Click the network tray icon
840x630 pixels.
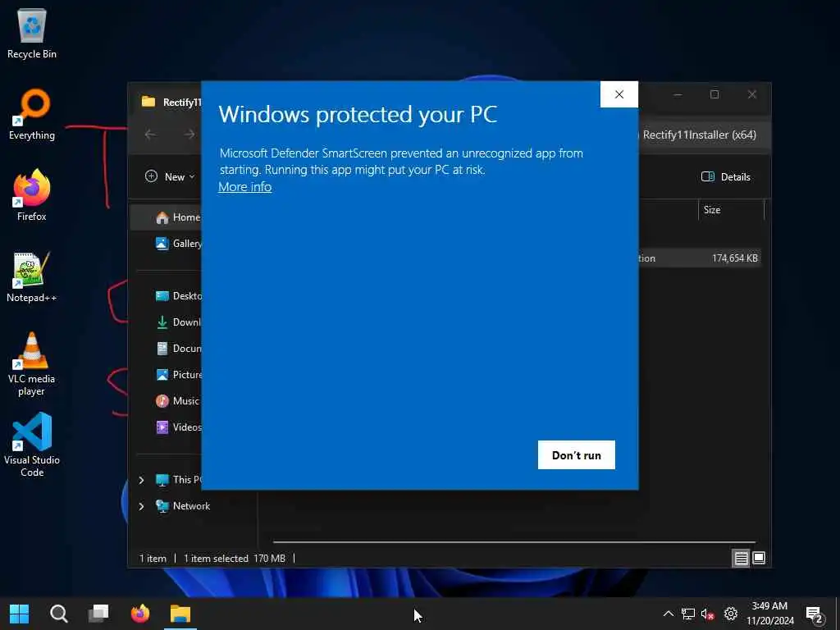click(688, 614)
